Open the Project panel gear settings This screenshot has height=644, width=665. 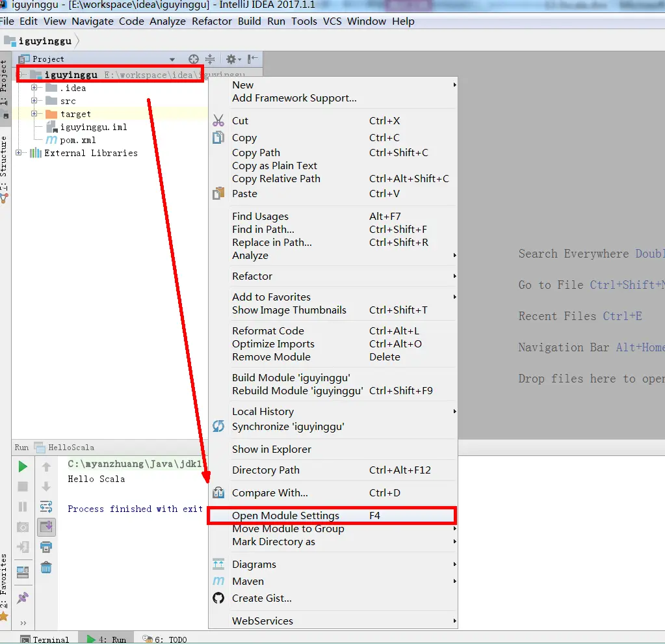[x=233, y=59]
